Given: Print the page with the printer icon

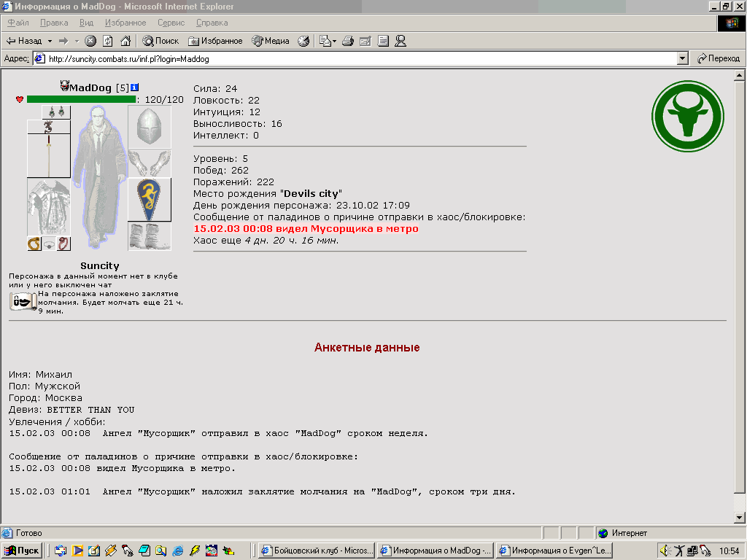Looking at the screenshot, I should point(348,41).
